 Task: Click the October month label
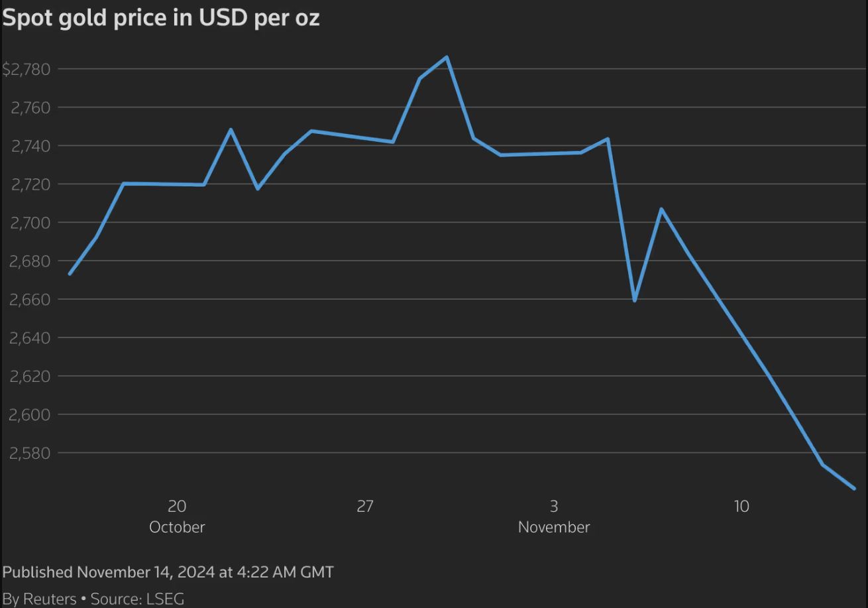177,528
